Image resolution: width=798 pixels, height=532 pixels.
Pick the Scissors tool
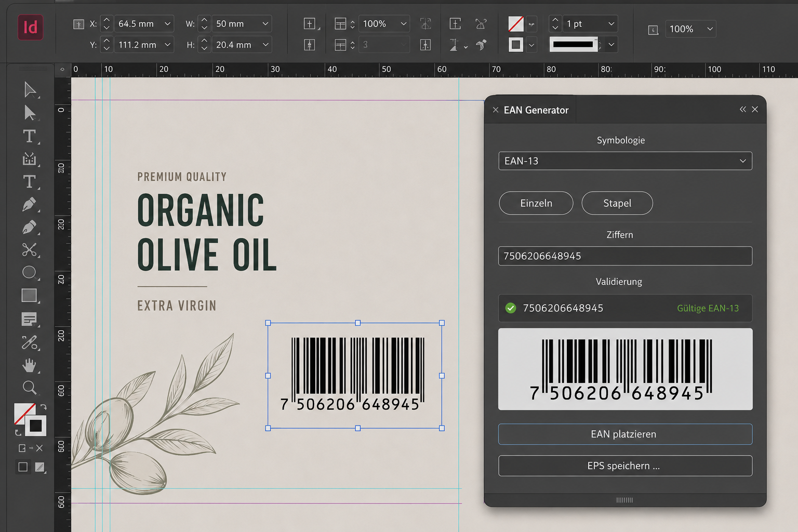point(30,250)
